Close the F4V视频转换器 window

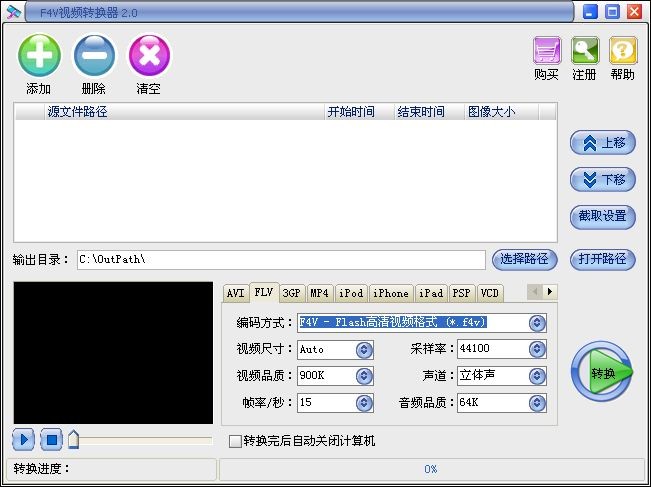pyautogui.click(x=634, y=12)
